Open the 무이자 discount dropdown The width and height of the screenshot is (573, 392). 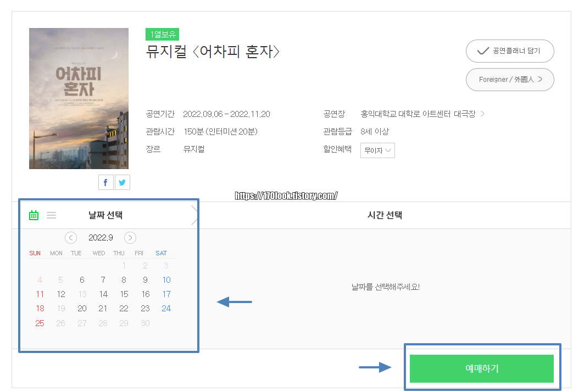pyautogui.click(x=377, y=150)
